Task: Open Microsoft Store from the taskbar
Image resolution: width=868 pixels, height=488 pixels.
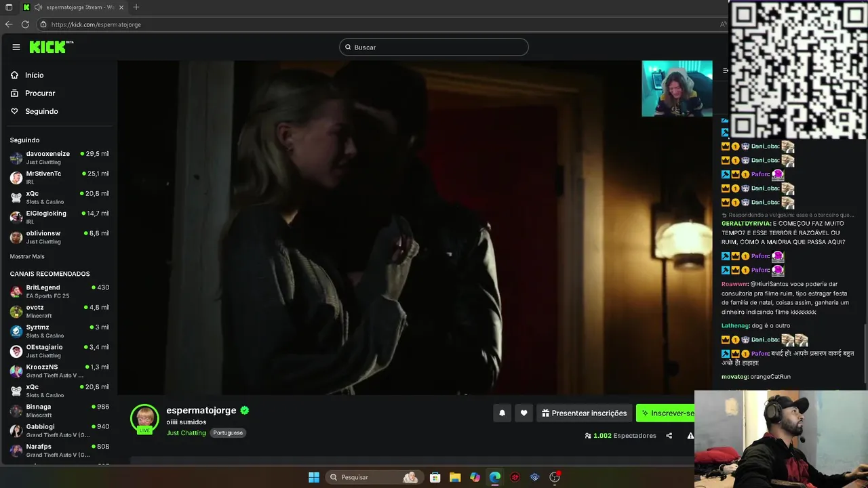Action: click(435, 477)
